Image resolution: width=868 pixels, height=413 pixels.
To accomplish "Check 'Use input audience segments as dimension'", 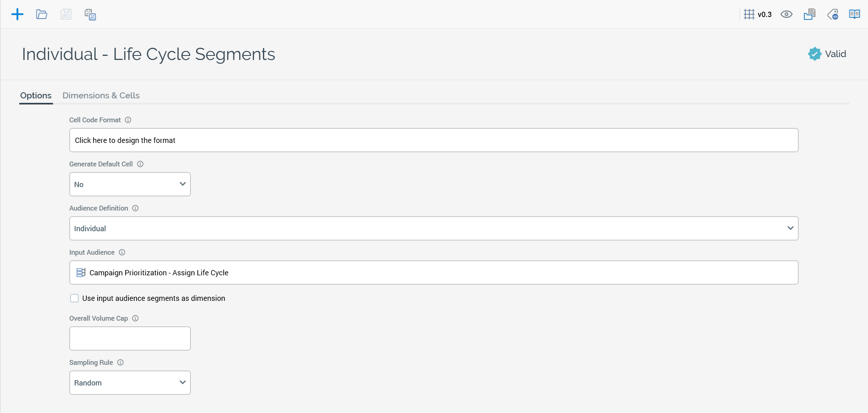I will 75,298.
